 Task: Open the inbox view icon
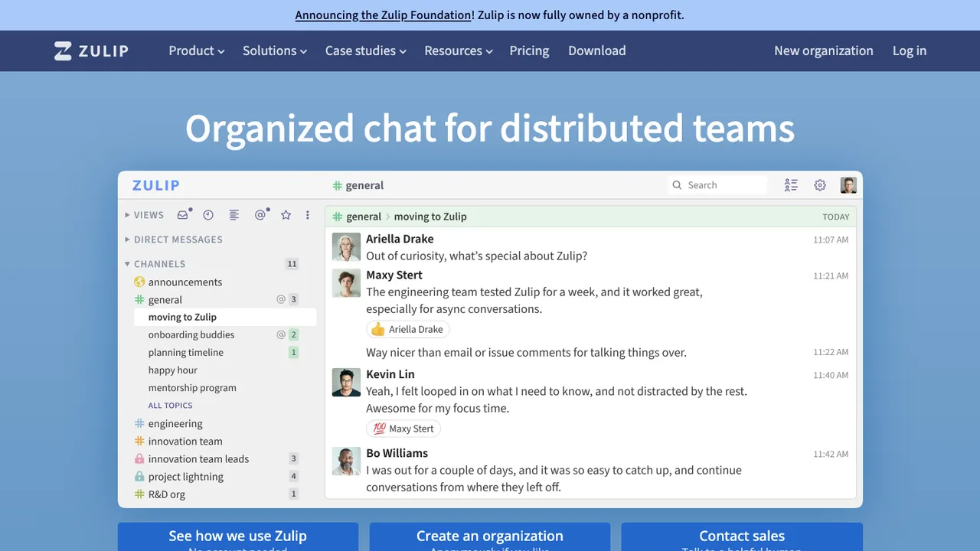183,215
